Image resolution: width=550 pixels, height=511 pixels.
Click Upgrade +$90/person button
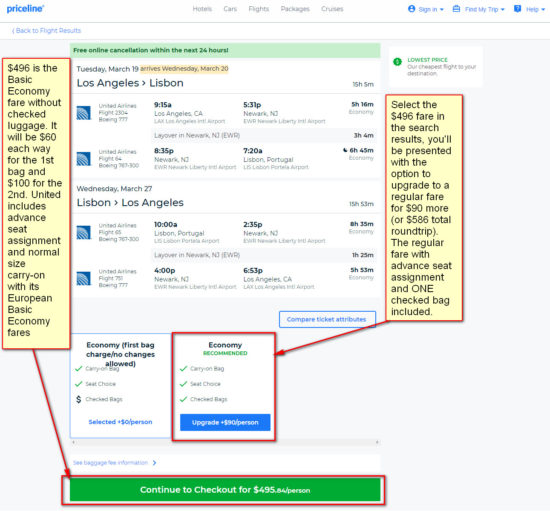coord(225,422)
